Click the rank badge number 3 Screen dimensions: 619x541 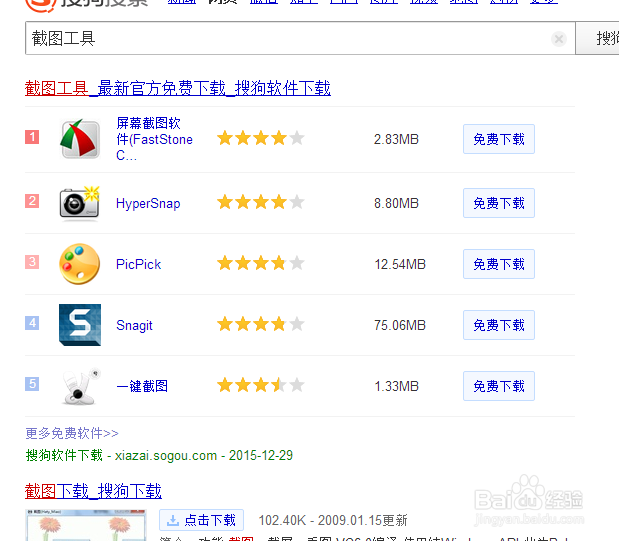click(32, 262)
